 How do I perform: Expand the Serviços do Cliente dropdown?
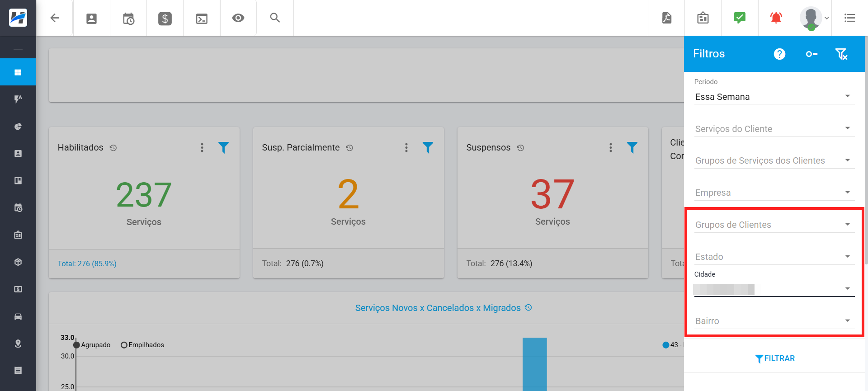[x=774, y=129]
